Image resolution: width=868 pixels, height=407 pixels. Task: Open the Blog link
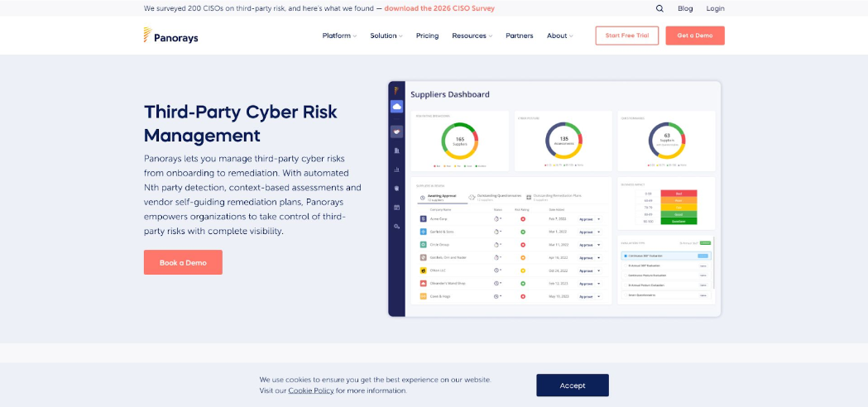pos(685,8)
